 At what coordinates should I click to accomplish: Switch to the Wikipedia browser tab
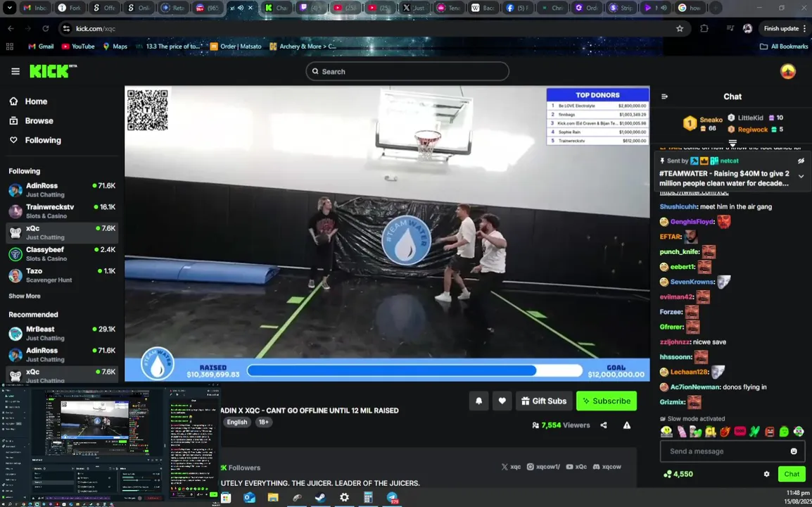point(482,8)
